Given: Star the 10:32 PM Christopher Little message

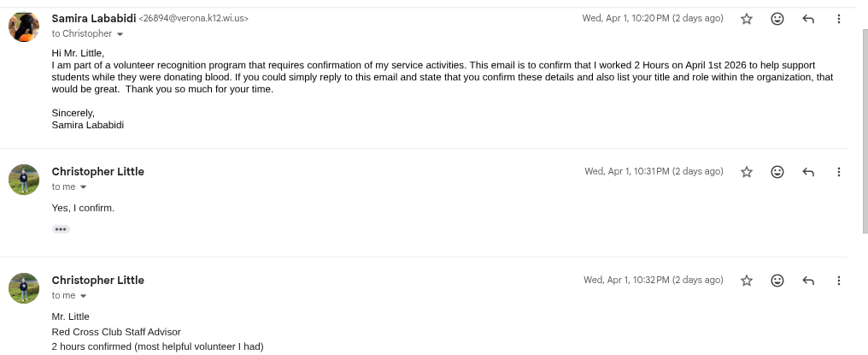Looking at the screenshot, I should (x=747, y=281).
